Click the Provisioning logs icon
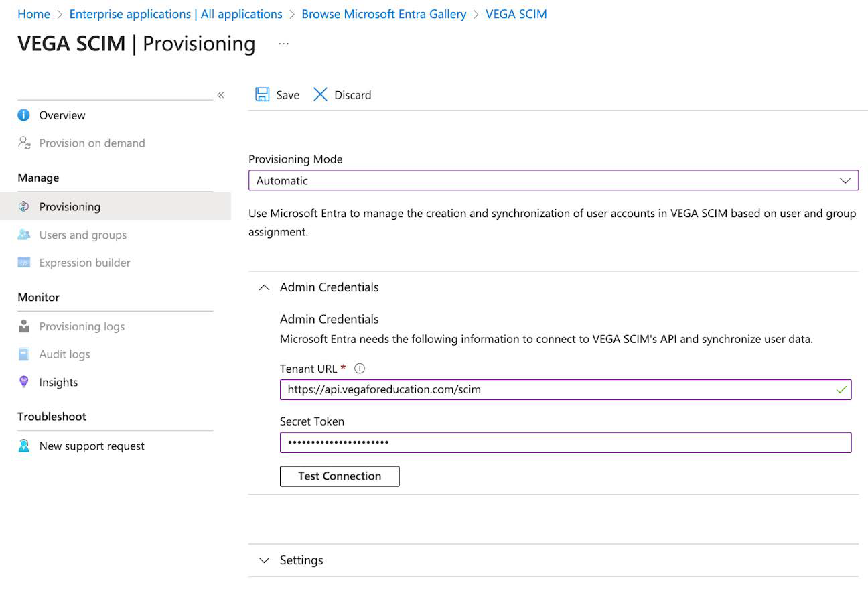The height and width of the screenshot is (589, 868). (x=24, y=326)
